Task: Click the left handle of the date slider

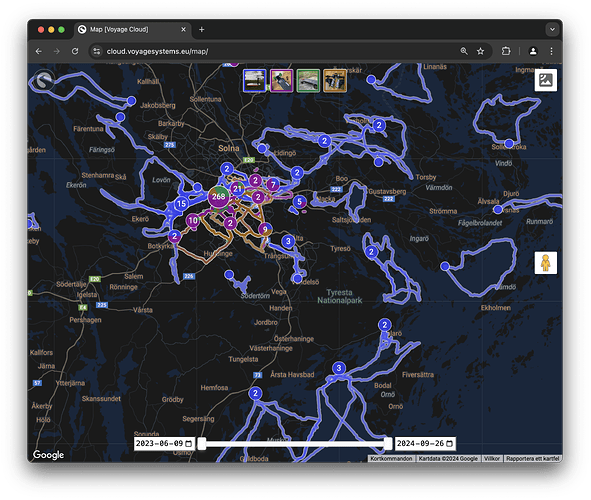Action: click(x=202, y=443)
